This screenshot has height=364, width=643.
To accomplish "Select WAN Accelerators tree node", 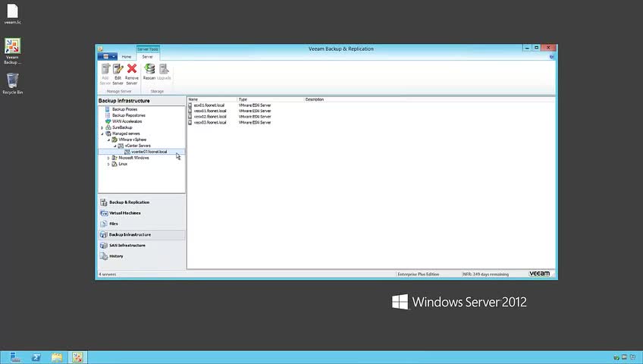I will coord(127,121).
